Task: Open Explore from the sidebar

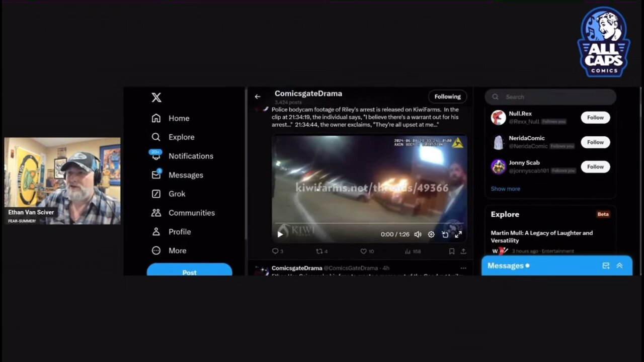Action: (x=173, y=137)
